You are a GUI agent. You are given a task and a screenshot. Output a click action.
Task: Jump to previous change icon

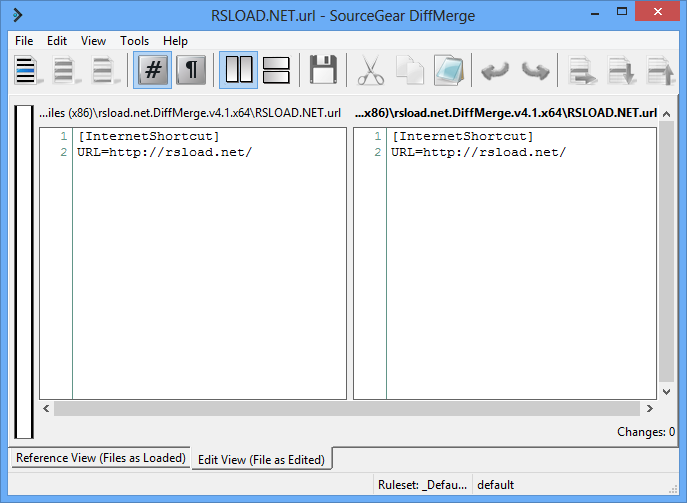[x=660, y=70]
